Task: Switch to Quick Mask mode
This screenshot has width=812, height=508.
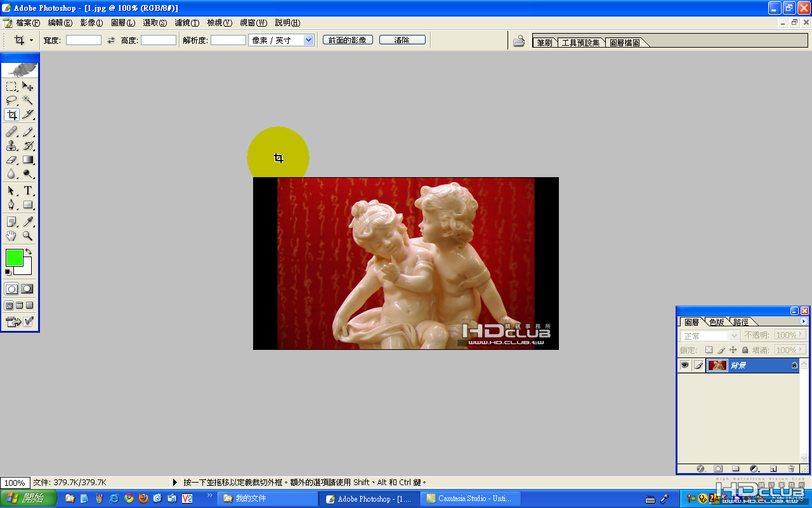Action: tap(27, 289)
